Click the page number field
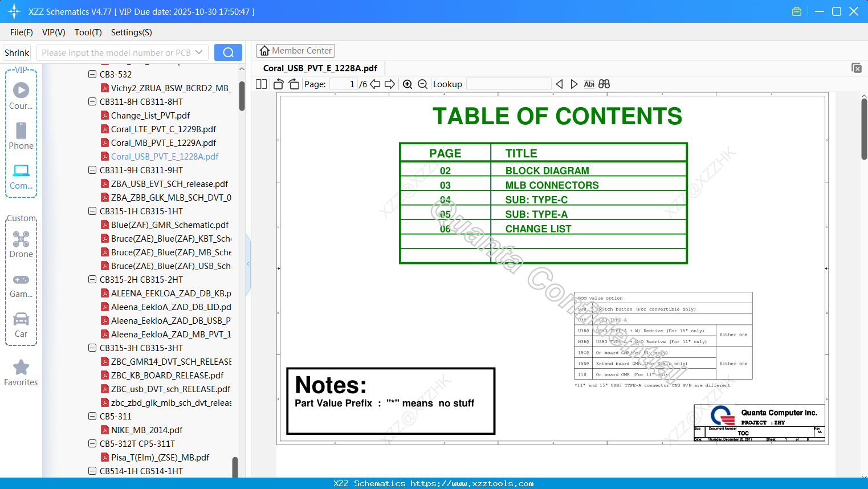This screenshot has height=489, width=868. 344,84
